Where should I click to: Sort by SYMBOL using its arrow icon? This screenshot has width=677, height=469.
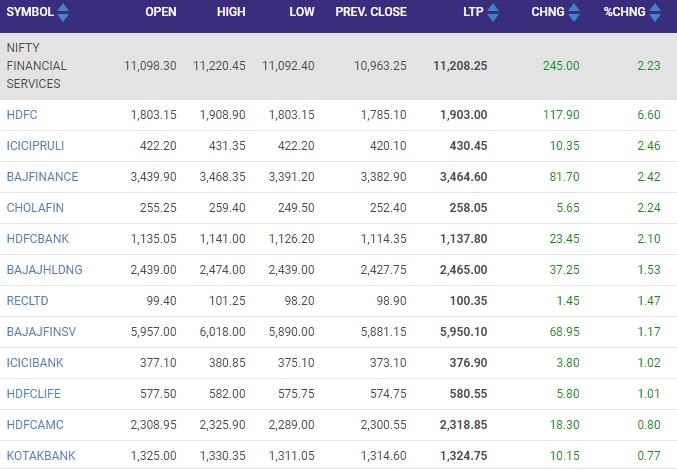[x=63, y=12]
